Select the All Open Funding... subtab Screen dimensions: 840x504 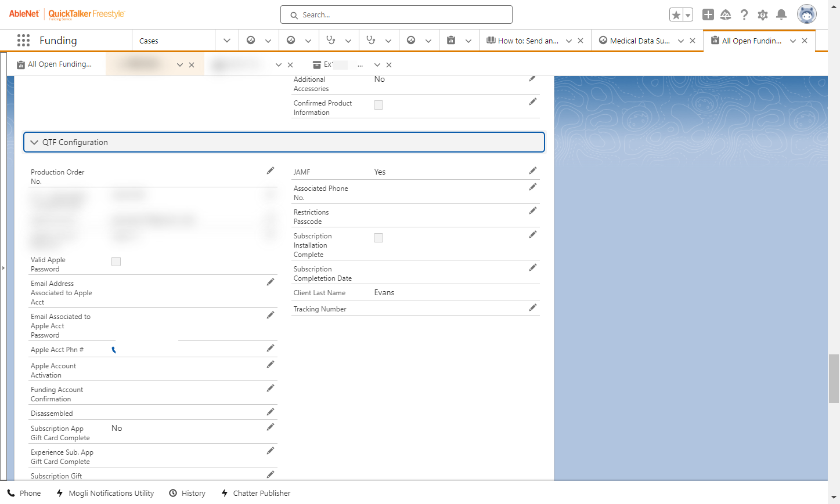point(54,64)
